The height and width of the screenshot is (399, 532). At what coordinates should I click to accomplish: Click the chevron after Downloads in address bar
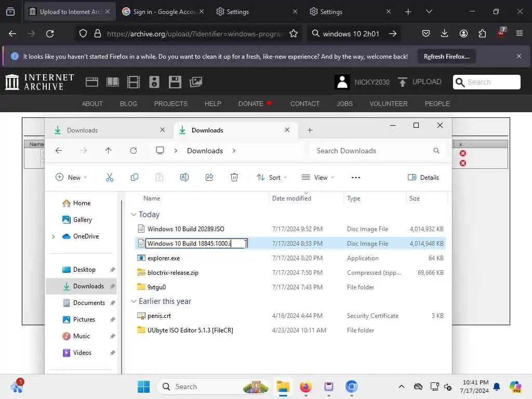[x=234, y=151]
